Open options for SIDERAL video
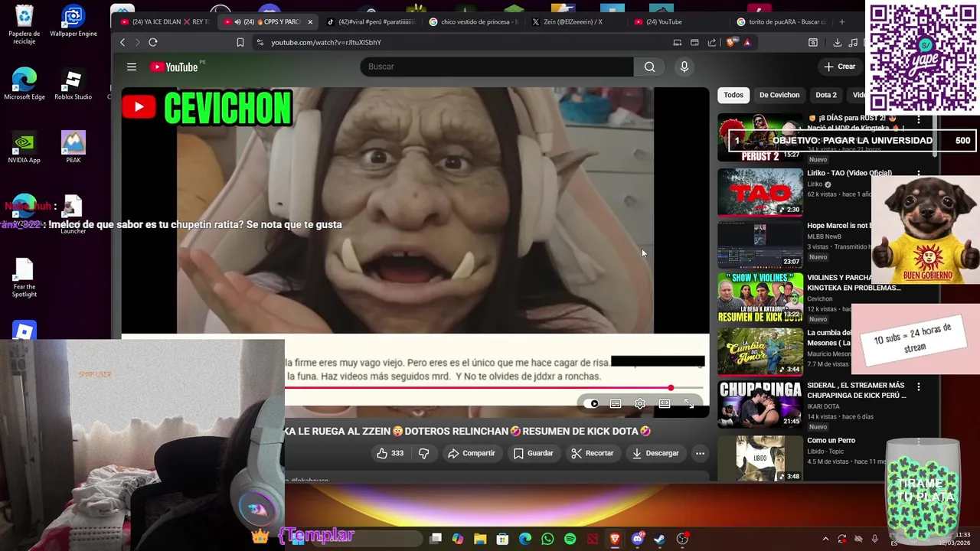 pos(919,386)
